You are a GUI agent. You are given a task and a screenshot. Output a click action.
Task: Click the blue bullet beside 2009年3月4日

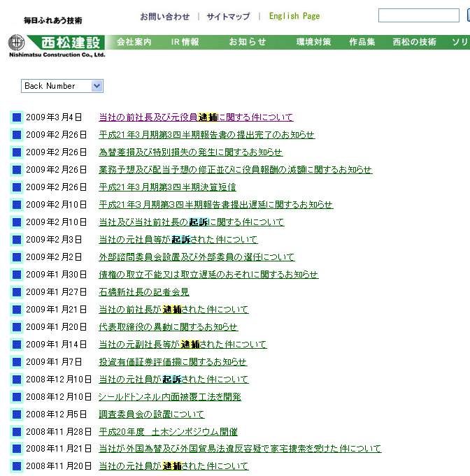[17, 117]
